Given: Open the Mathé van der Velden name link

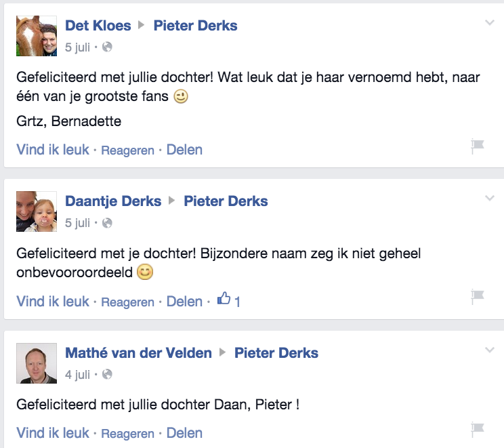Looking at the screenshot, I should pyautogui.click(x=138, y=352).
